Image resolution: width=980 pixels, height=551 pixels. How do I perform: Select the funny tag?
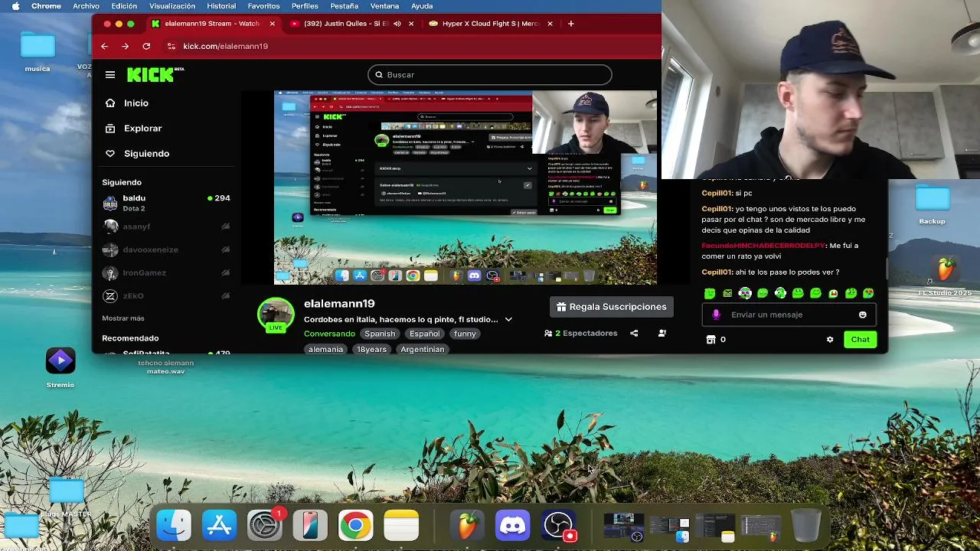coord(465,334)
